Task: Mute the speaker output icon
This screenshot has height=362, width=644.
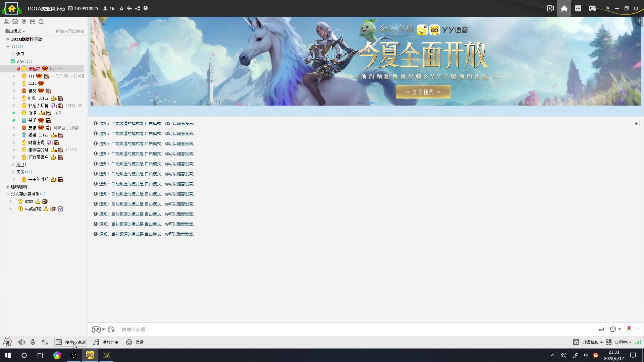Action: click(x=21, y=342)
